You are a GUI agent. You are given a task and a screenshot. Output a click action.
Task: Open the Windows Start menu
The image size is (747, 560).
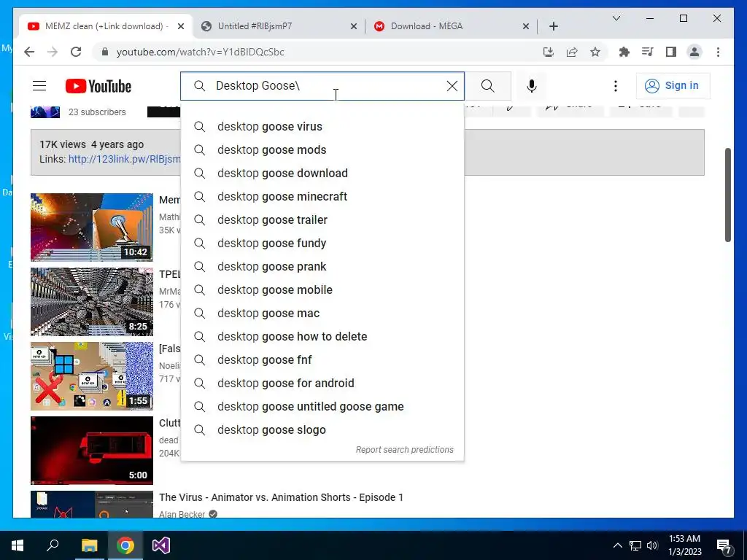[x=18, y=545]
